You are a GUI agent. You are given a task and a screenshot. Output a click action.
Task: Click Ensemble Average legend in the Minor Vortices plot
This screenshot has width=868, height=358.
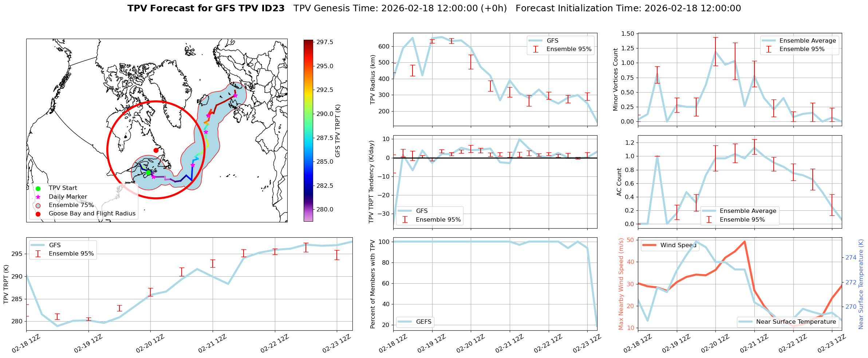click(x=807, y=41)
